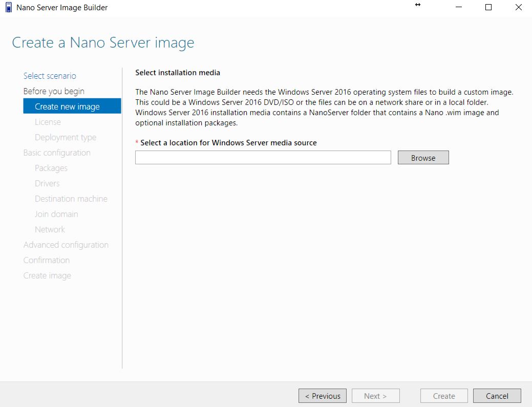The height and width of the screenshot is (407, 532).
Task: Select the Basic configuration step
Action: (57, 153)
